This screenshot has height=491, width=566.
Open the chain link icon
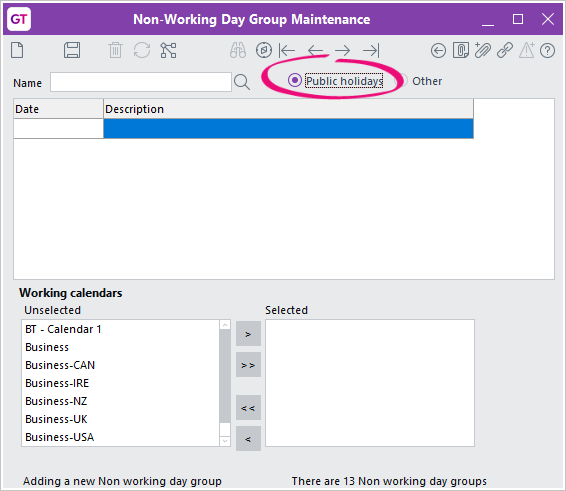505,50
